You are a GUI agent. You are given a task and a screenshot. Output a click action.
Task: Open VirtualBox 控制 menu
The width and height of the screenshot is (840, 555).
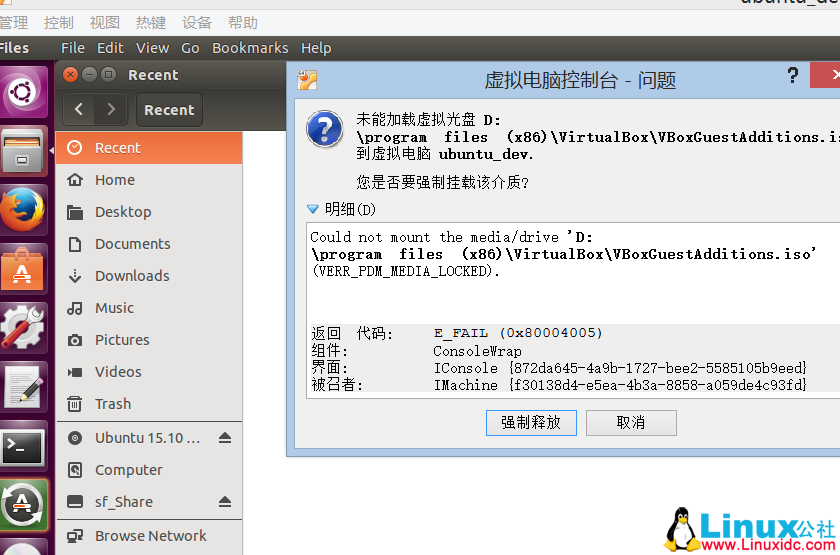click(58, 22)
